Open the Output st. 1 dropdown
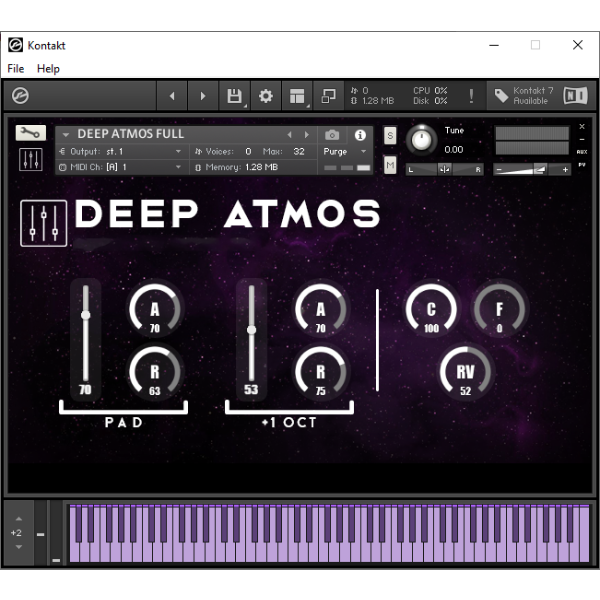The height and width of the screenshot is (600, 600). pyautogui.click(x=121, y=152)
